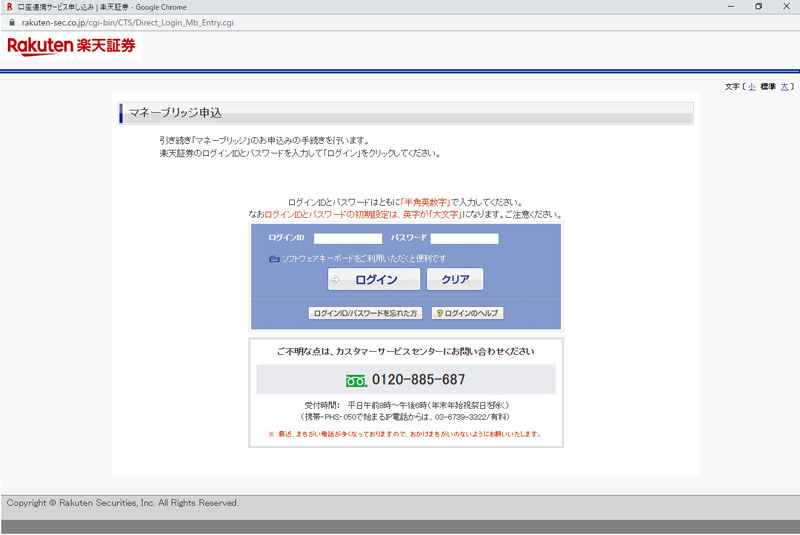Restore down the Chrome window
This screenshot has height=535, width=800.
tap(758, 6)
